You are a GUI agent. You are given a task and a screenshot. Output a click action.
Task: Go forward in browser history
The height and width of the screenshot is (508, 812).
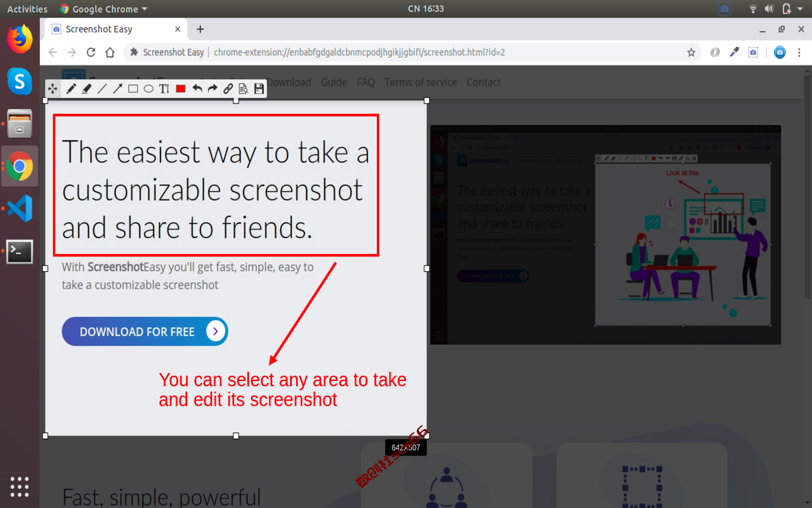click(72, 53)
